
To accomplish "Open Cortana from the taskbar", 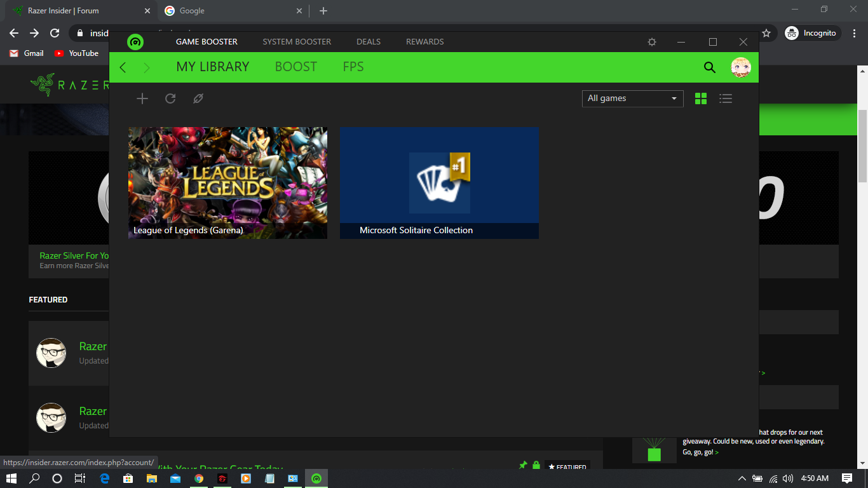I will 57,478.
